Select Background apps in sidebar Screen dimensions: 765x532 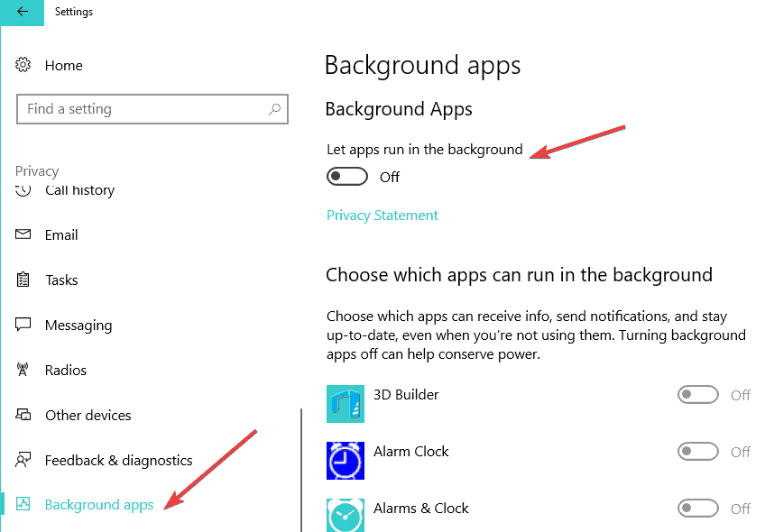pyautogui.click(x=99, y=505)
